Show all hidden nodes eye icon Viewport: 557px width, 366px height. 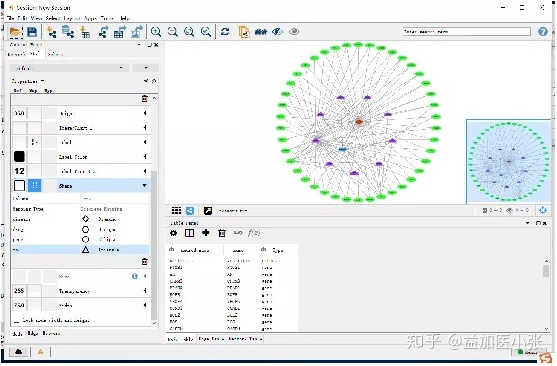[294, 32]
